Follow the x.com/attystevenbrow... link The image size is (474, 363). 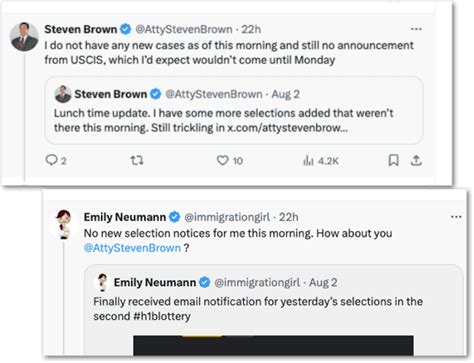point(287,128)
